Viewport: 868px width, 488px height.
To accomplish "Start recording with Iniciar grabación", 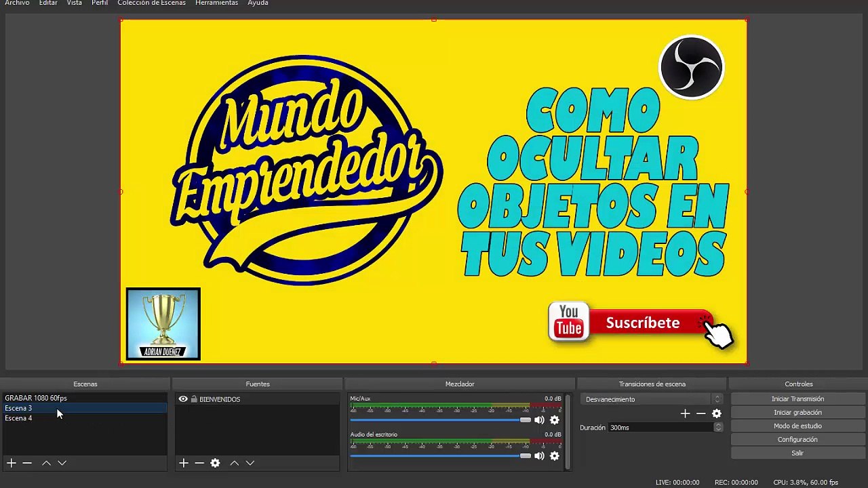I will click(x=797, y=413).
